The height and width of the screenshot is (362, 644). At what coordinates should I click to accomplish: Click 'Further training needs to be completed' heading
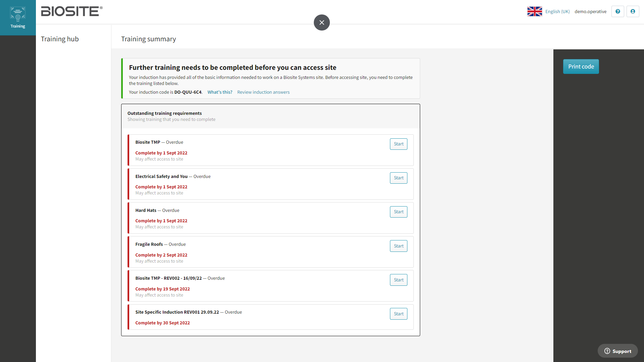(233, 67)
